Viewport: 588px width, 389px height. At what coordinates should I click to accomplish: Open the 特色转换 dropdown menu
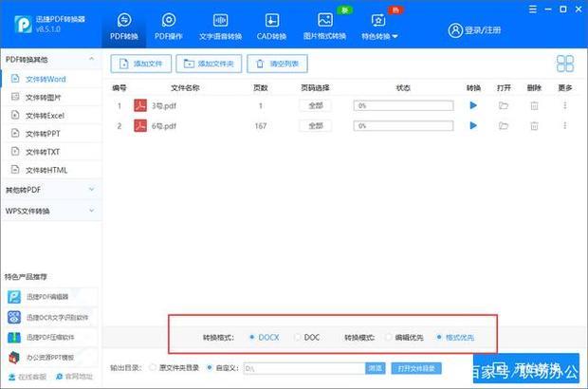pos(379,26)
